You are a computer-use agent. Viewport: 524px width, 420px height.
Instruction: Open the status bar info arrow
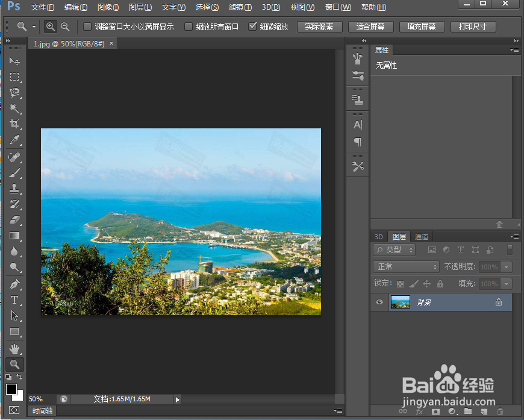click(178, 400)
